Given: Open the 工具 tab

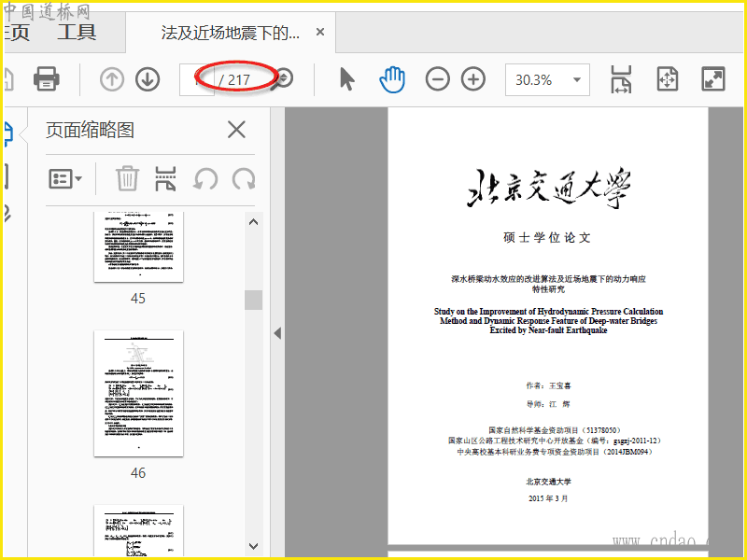Looking at the screenshot, I should [77, 33].
